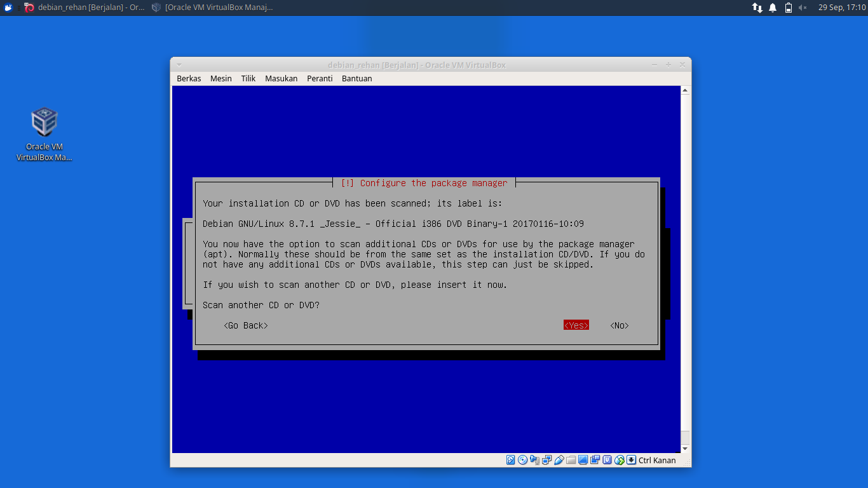Viewport: 868px width, 488px height.
Task: Click the audio indicator icon in VirtualBox status bar
Action: point(535,460)
